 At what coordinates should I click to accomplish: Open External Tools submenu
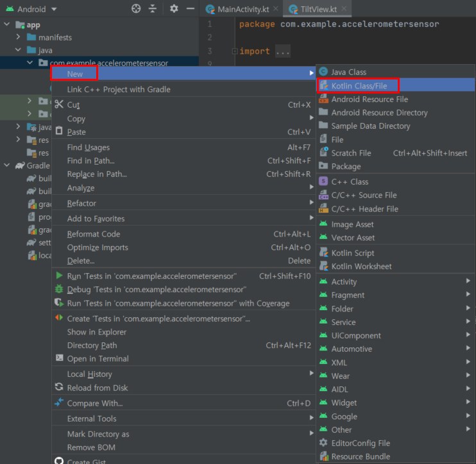coord(183,418)
